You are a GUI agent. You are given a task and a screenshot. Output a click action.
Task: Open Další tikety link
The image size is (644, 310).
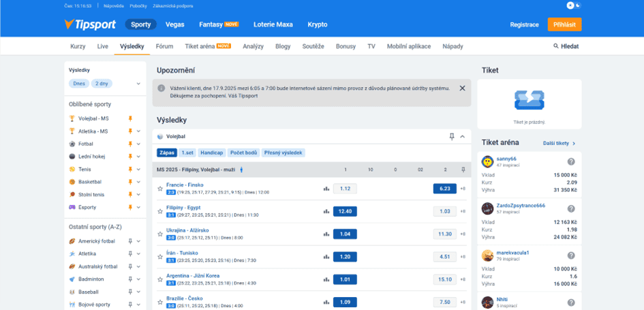(x=559, y=143)
